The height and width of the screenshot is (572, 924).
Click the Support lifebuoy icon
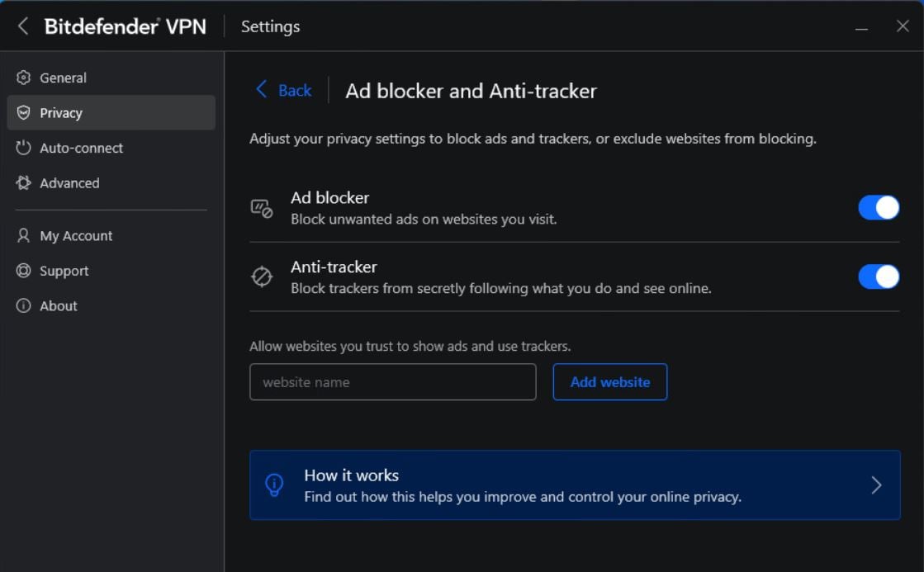[x=23, y=271]
